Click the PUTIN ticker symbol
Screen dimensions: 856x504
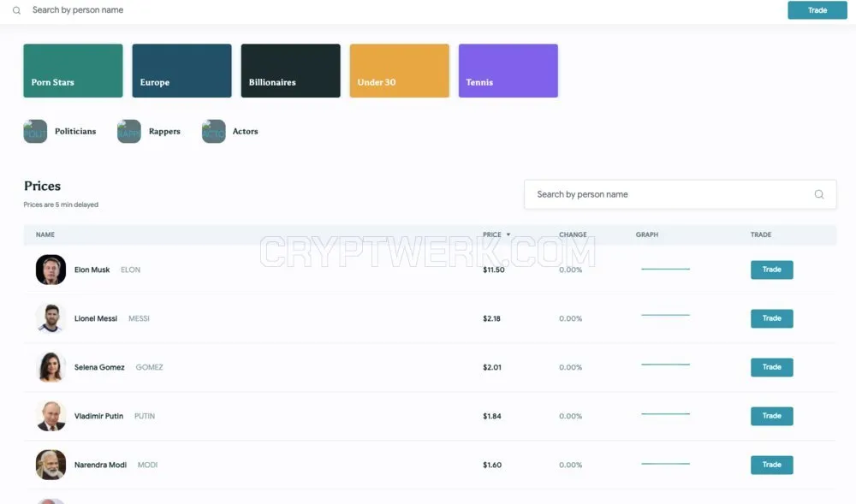coord(145,416)
